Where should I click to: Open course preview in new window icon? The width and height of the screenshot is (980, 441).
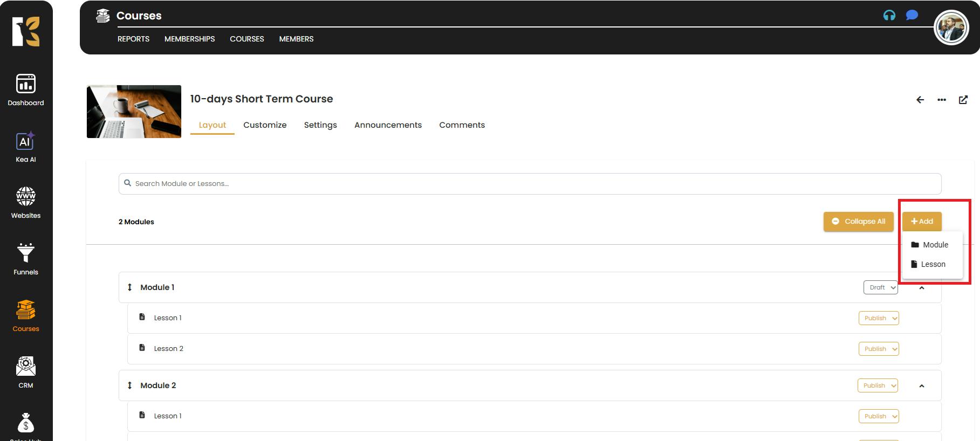pyautogui.click(x=963, y=100)
